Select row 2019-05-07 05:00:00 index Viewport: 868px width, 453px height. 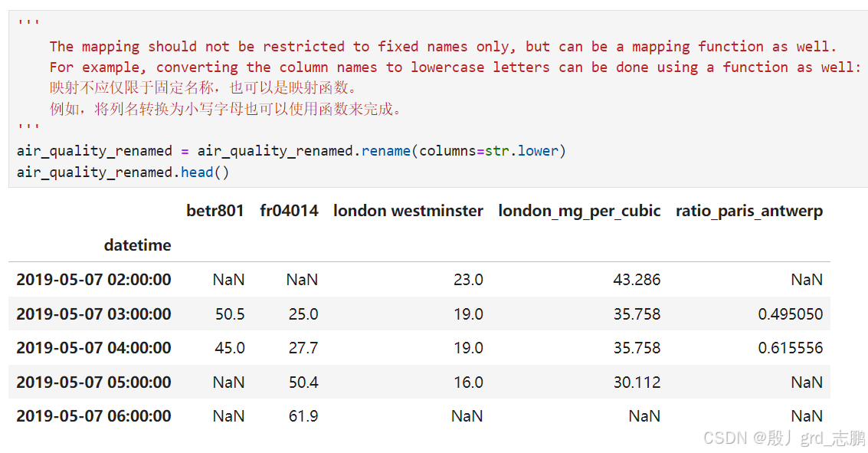coord(93,382)
